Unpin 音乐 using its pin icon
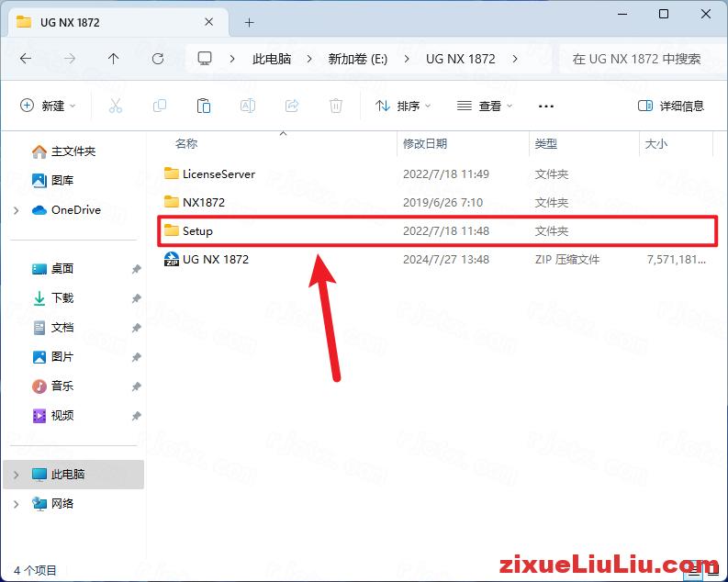Image resolution: width=728 pixels, height=582 pixels. coord(136,386)
